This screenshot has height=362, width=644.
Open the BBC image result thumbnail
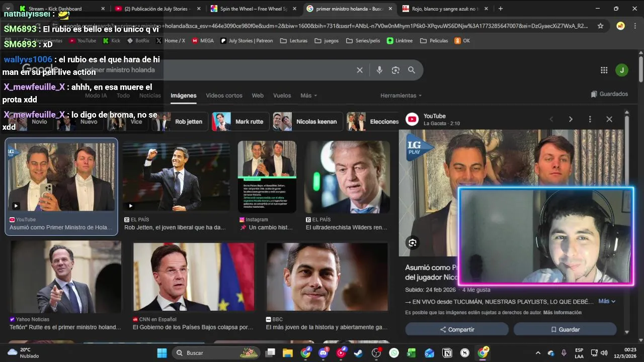coord(327,277)
